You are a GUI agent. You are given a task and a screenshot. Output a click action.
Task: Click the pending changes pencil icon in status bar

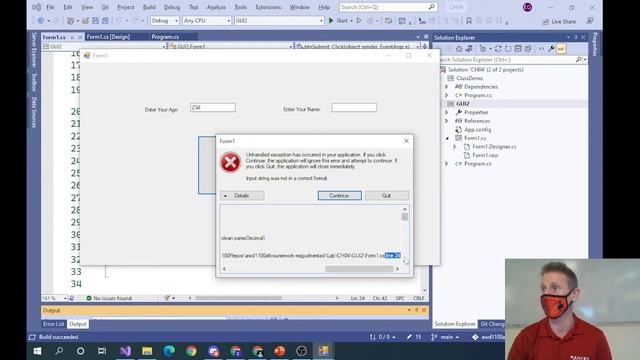409,337
